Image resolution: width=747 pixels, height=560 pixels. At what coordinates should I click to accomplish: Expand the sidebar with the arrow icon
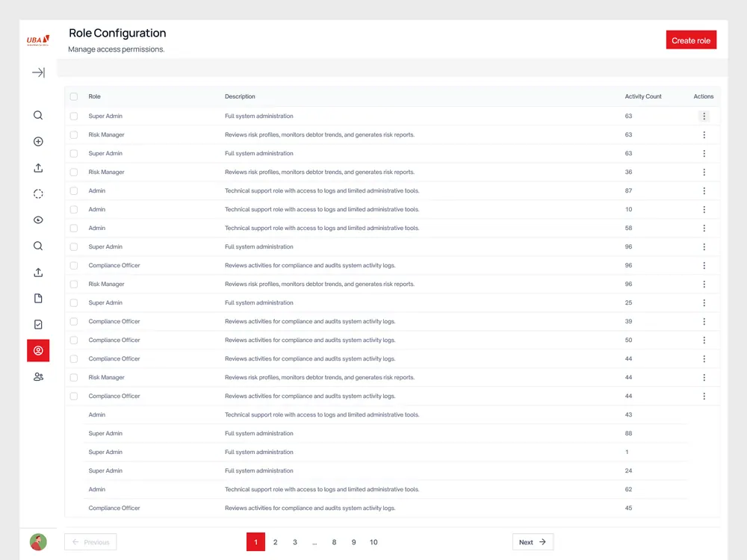38,72
